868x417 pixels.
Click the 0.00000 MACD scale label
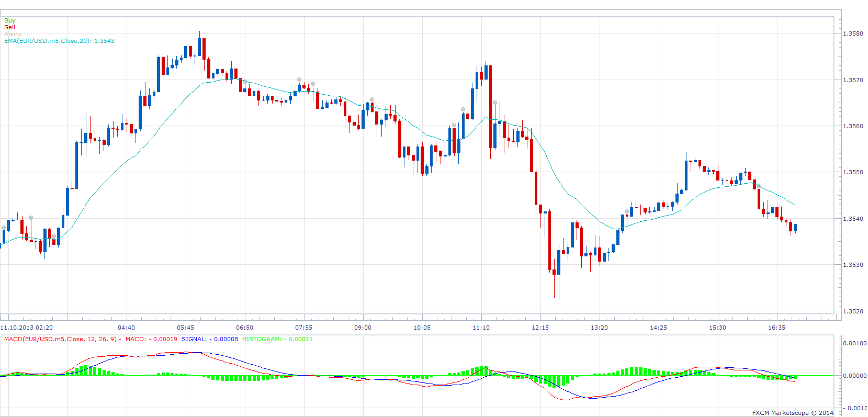pyautogui.click(x=855, y=376)
